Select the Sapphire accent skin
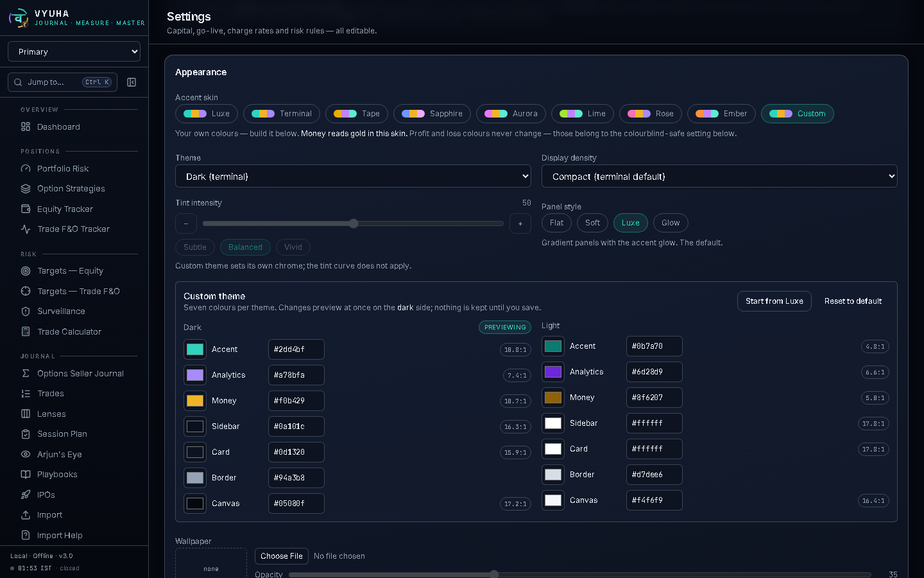The width and height of the screenshot is (924, 578). 432,114
